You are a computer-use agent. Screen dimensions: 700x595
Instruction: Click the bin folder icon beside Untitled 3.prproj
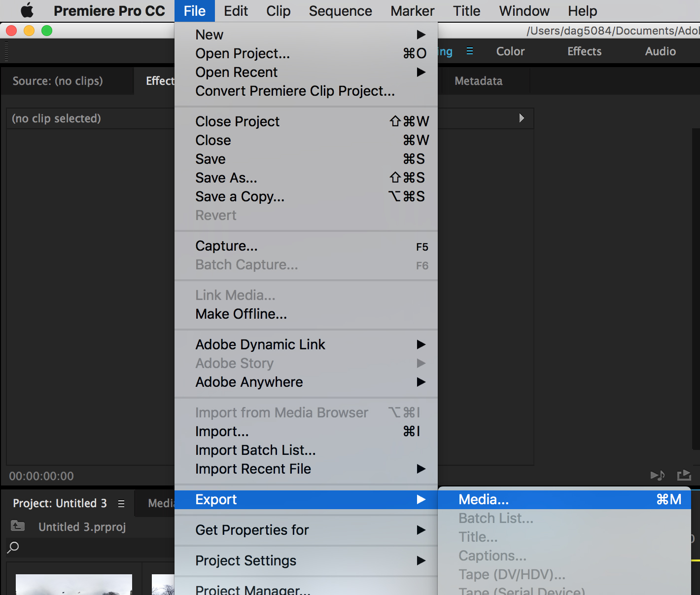tap(18, 526)
